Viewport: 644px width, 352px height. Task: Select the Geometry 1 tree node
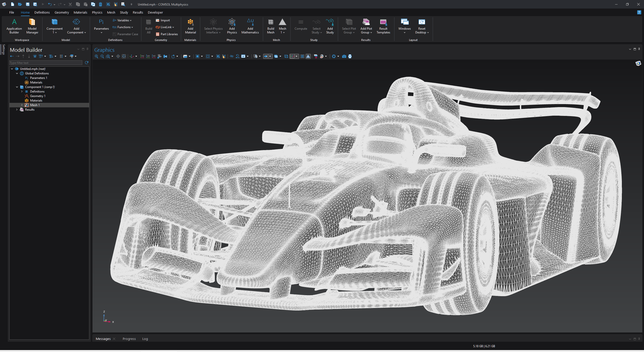pyautogui.click(x=38, y=96)
